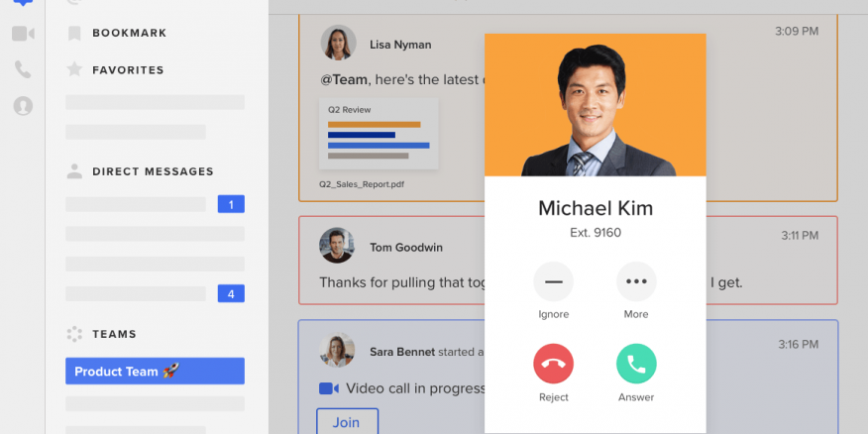
Task: Click the Bookmark ribbon icon
Action: click(x=74, y=34)
